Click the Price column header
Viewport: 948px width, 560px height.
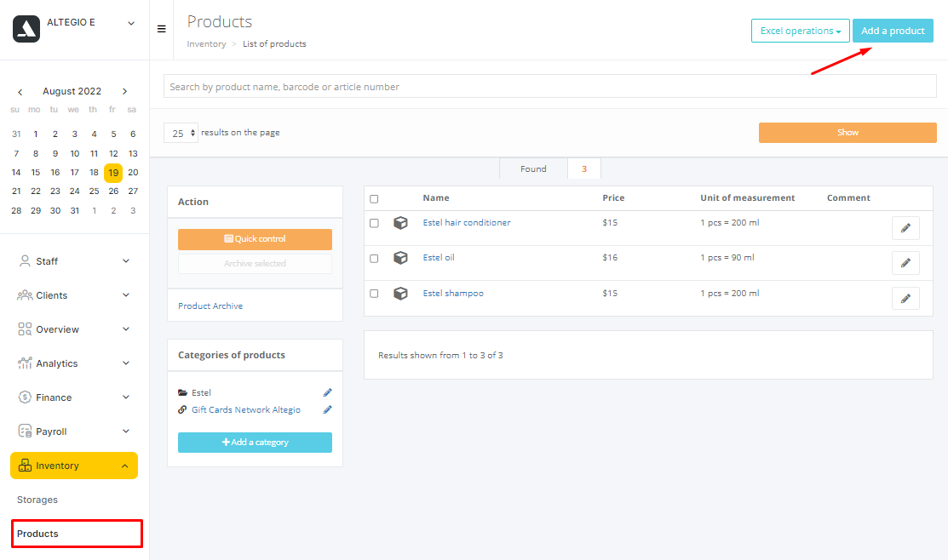pyautogui.click(x=613, y=198)
